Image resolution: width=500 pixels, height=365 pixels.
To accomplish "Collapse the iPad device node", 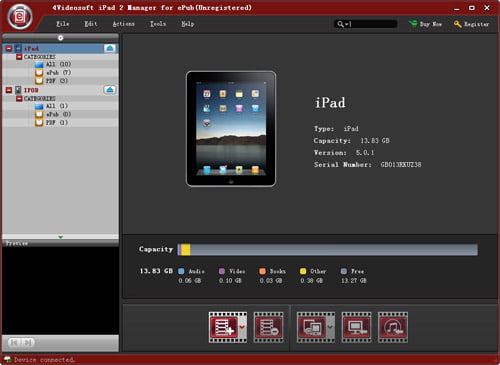I will [9, 48].
